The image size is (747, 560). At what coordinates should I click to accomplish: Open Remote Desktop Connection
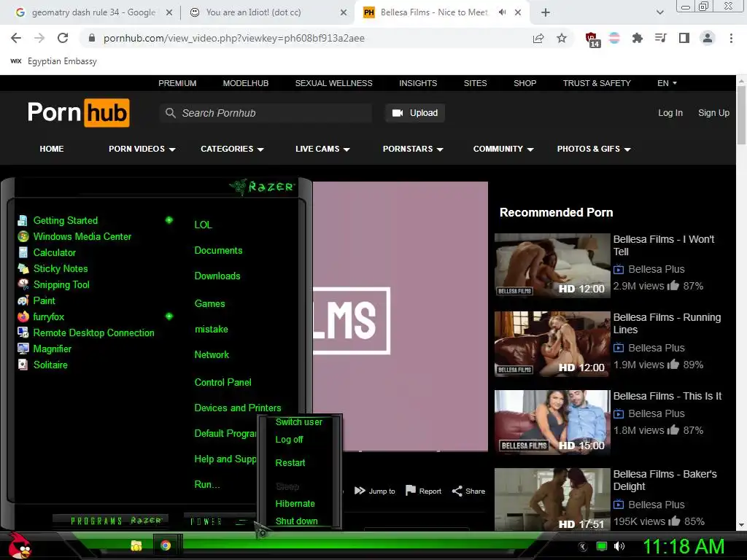click(86, 332)
